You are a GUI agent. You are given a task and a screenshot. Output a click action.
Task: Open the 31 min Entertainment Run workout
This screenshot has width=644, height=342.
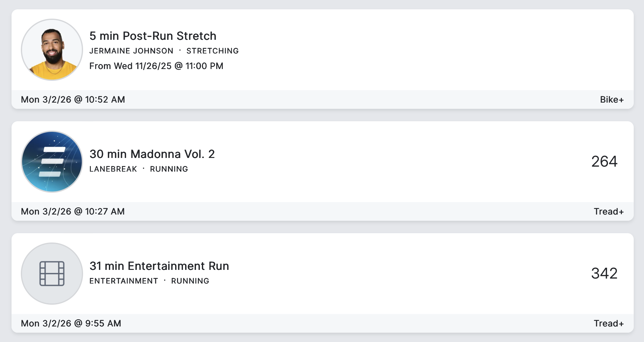tap(159, 266)
